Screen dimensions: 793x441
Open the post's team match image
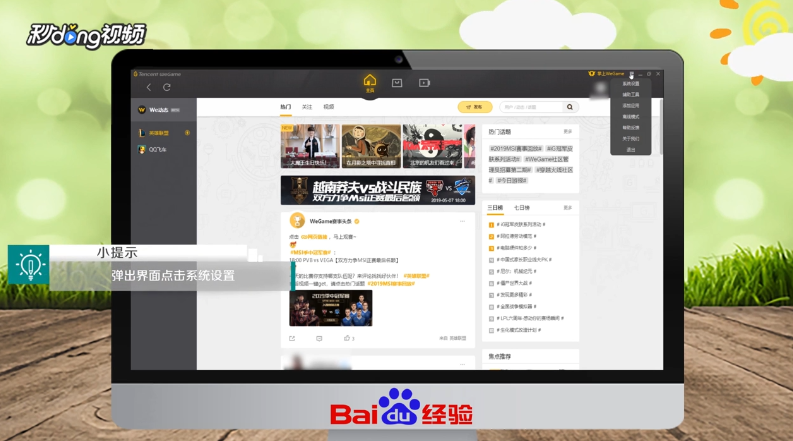point(331,308)
